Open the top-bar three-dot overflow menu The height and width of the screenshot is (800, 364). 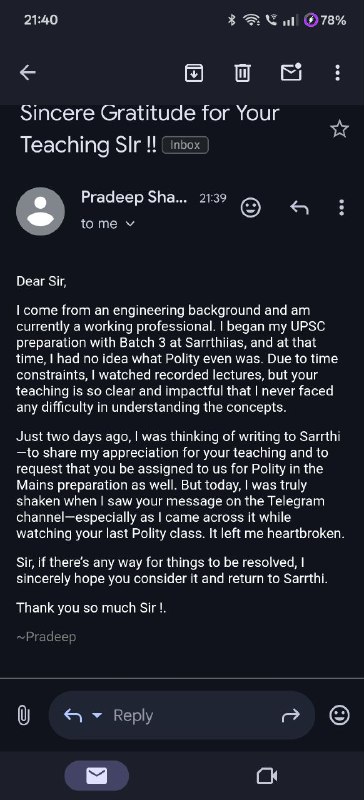click(x=337, y=73)
